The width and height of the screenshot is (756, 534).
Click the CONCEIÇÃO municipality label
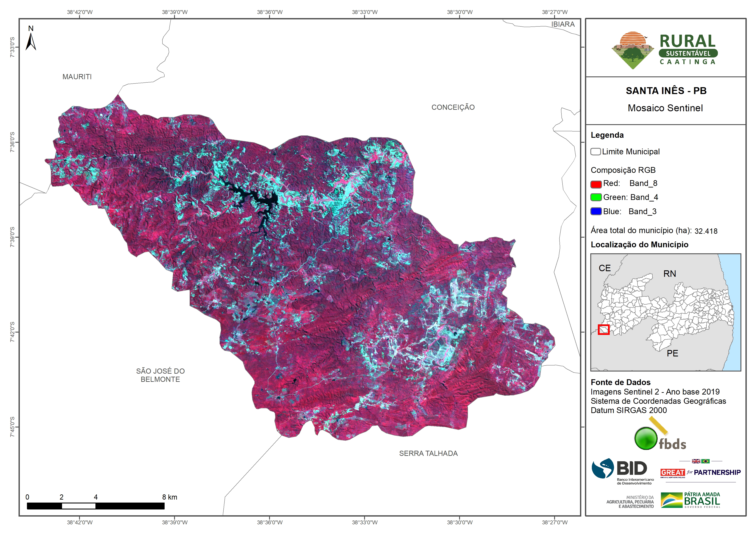coord(453,107)
